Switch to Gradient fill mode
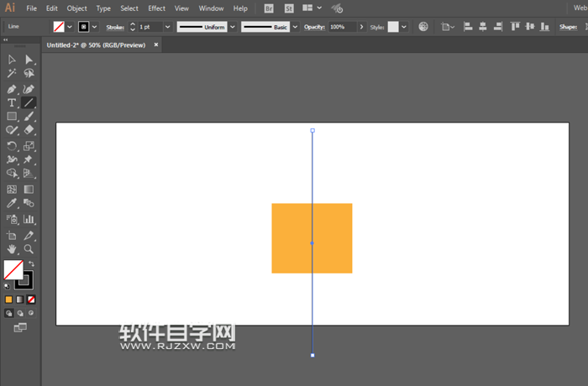The width and height of the screenshot is (588, 386). (20, 299)
